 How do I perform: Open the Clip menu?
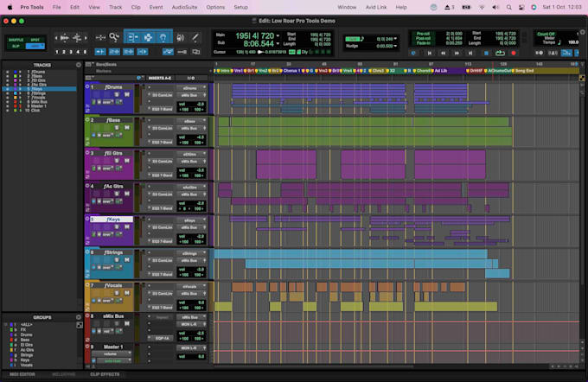136,7
